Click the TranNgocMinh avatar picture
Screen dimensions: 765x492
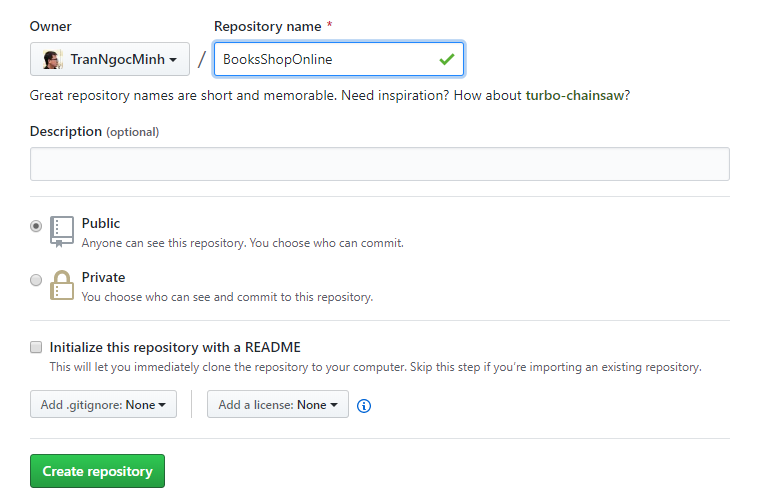tap(52, 60)
